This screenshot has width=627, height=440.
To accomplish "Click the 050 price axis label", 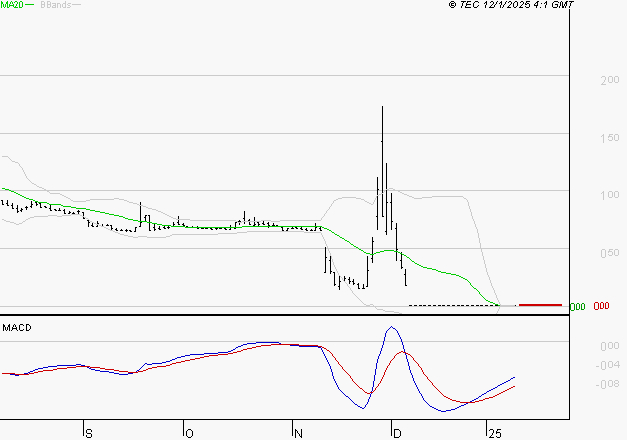I will pos(609,253).
